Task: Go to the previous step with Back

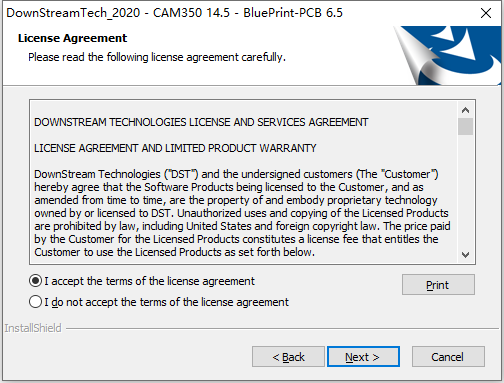Action: point(288,357)
